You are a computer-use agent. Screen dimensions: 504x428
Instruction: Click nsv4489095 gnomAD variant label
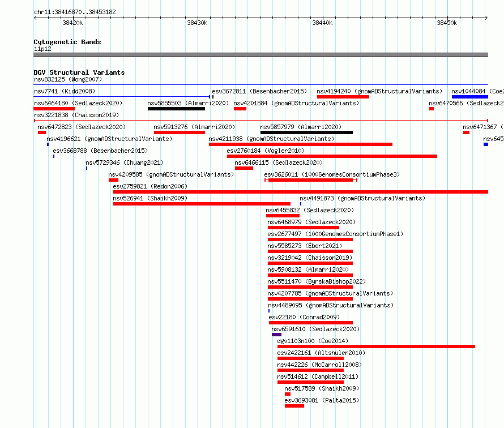(x=331, y=305)
